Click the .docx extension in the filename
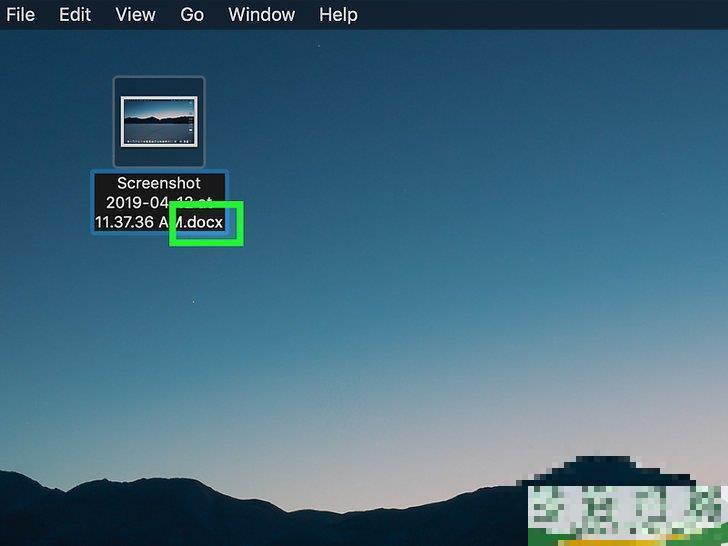Image resolution: width=728 pixels, height=546 pixels. 203,221
